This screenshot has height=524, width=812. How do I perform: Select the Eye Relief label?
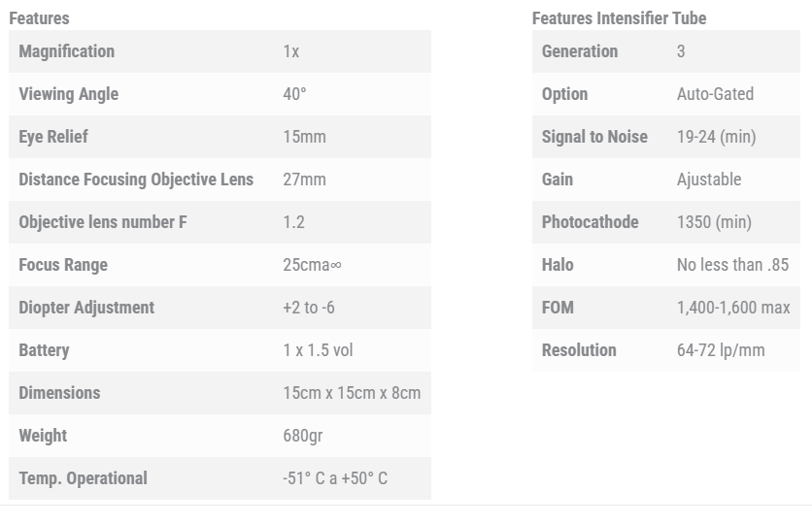[53, 137]
